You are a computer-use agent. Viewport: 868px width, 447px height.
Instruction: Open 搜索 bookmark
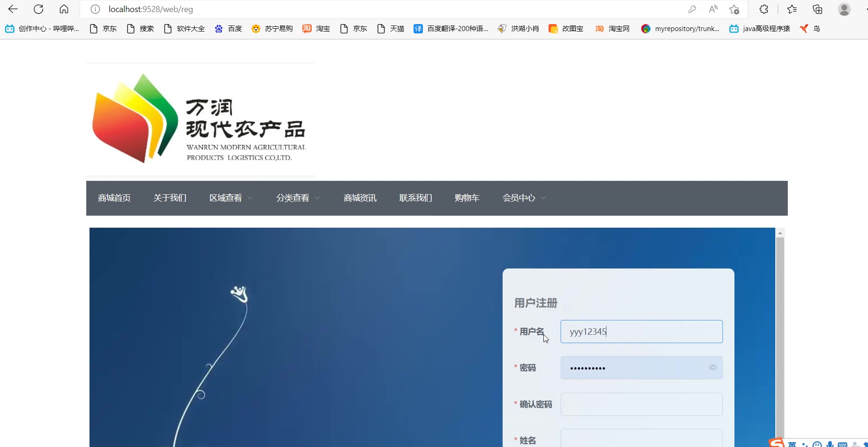point(140,29)
